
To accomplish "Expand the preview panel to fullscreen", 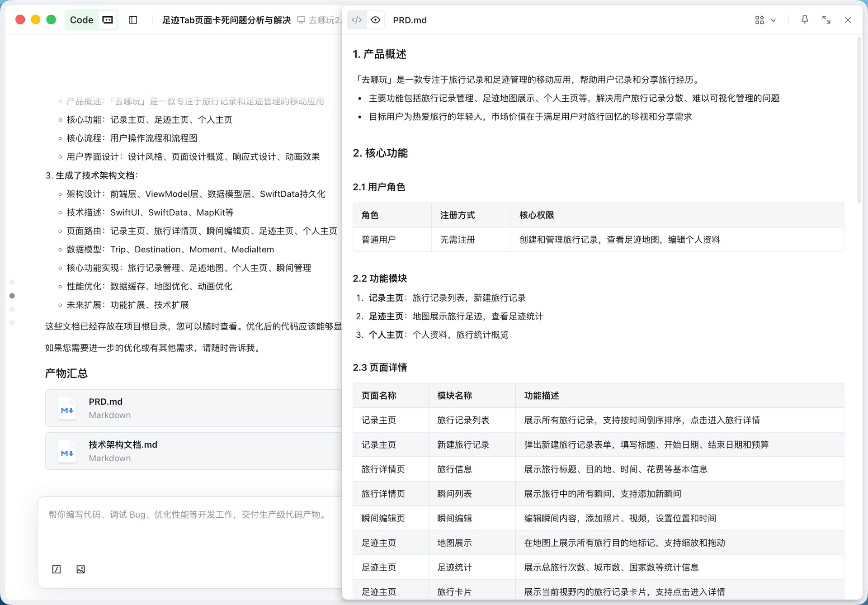I will click(x=826, y=20).
